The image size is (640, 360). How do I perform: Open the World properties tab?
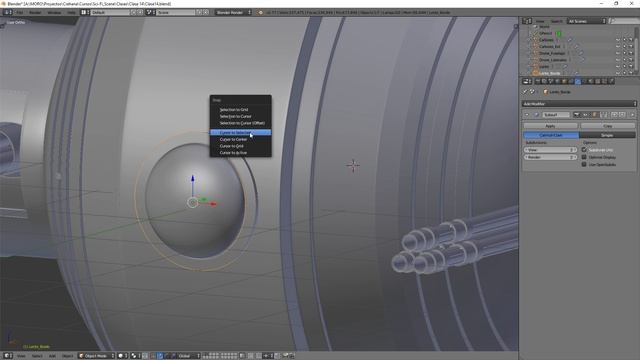(557, 81)
